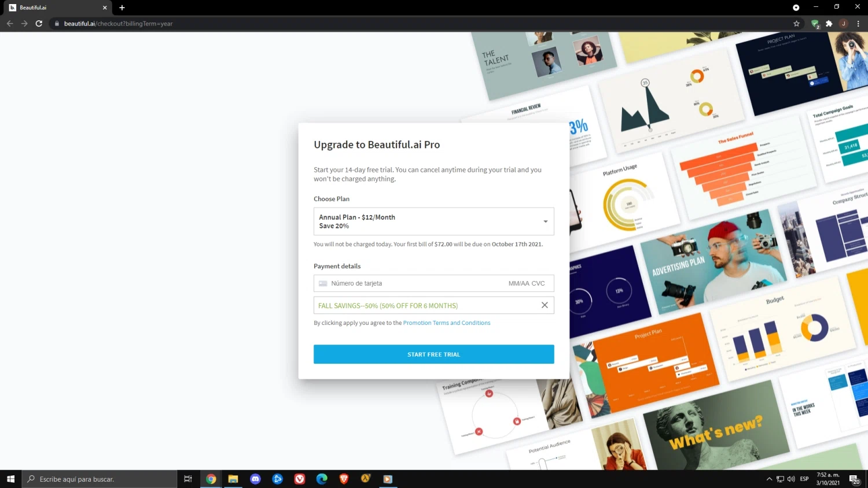Viewport: 868px width, 488px height.
Task: Open the notification center
Action: [x=855, y=479]
